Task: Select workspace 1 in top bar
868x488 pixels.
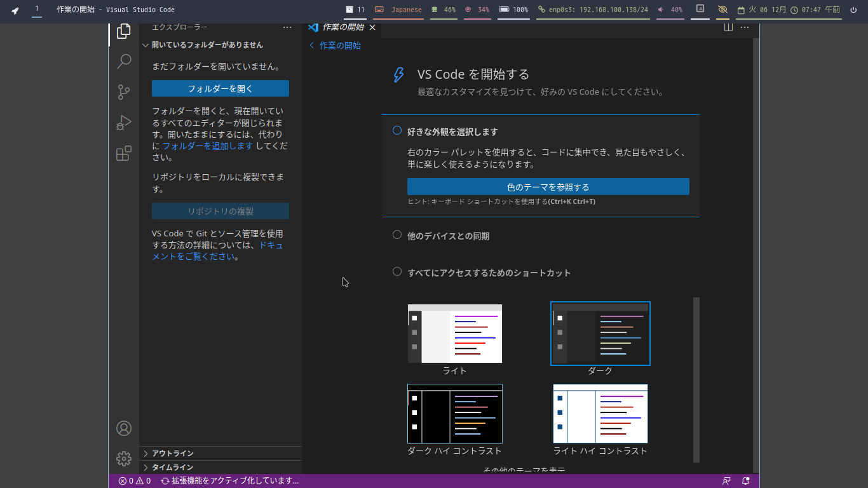Action: tap(37, 9)
